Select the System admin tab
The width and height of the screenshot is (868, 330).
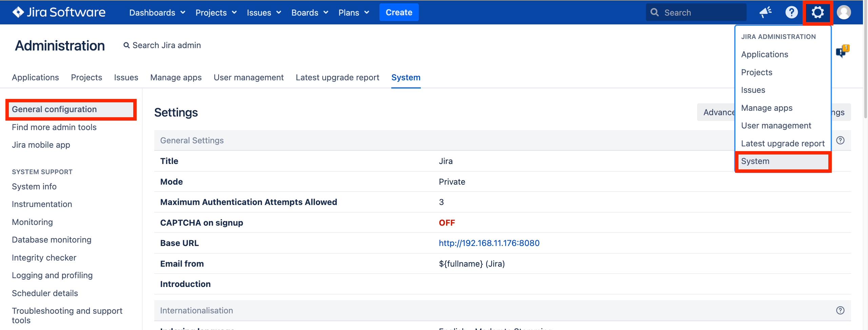click(406, 78)
